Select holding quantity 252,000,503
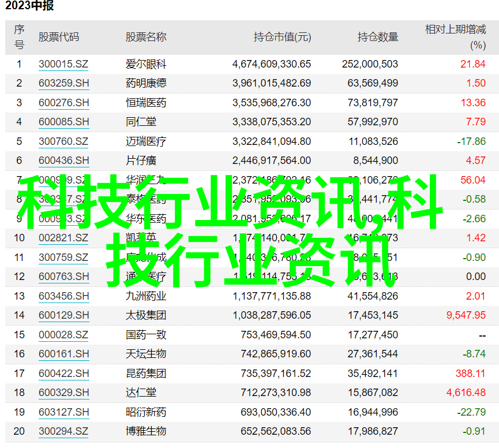The image size is (499, 448). coord(370,64)
